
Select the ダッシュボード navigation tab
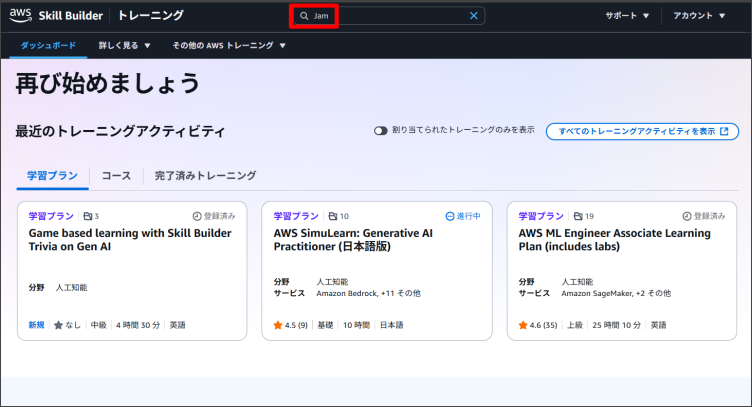coord(47,45)
